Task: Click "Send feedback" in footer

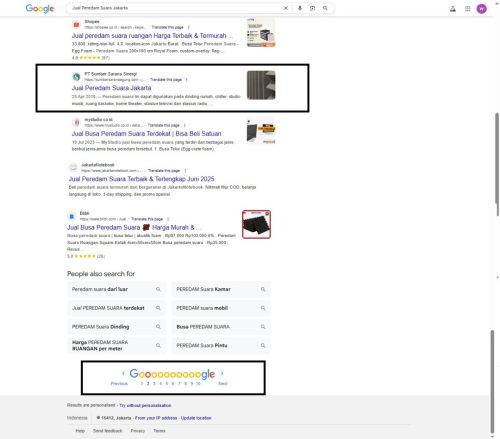Action: tap(107, 431)
